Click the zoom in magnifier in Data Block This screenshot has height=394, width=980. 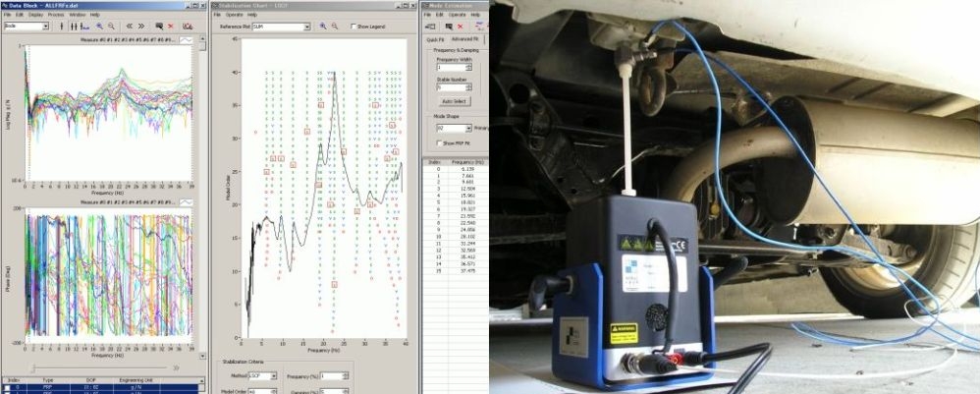[x=99, y=27]
